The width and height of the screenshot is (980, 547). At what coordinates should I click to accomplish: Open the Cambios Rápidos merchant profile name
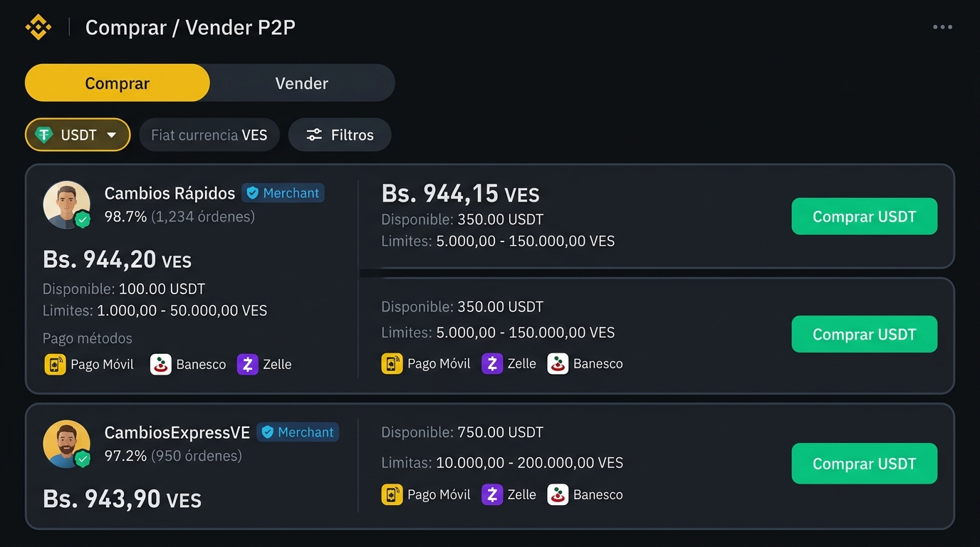tap(170, 193)
